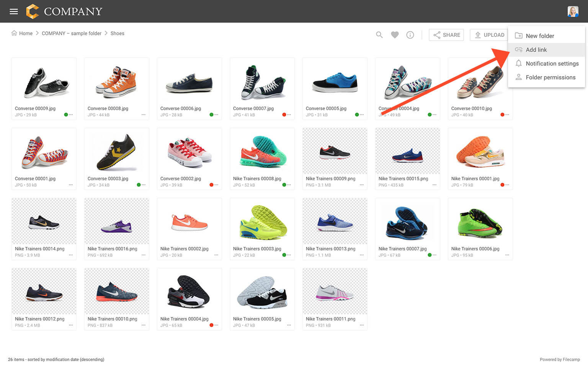Go to Home breadcrumb link

[x=26, y=33]
